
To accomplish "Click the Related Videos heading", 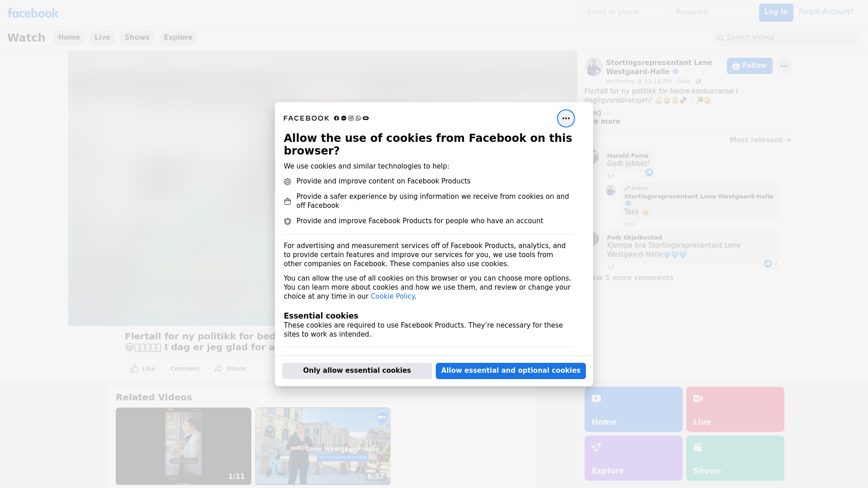I will (154, 397).
